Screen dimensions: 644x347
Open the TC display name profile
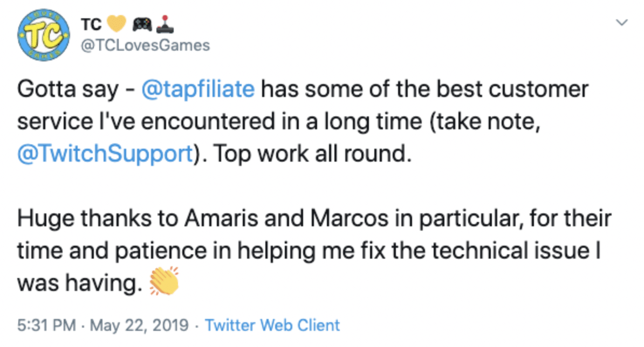(x=92, y=24)
